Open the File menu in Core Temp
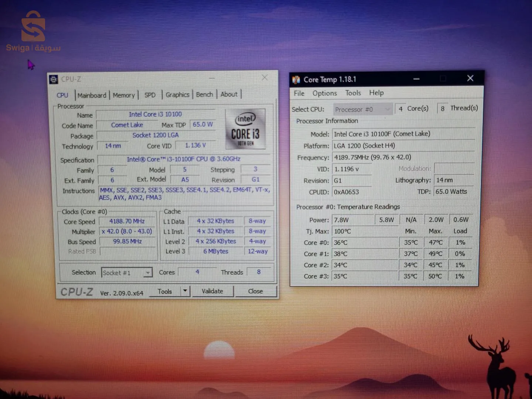The height and width of the screenshot is (399, 532). [x=299, y=93]
